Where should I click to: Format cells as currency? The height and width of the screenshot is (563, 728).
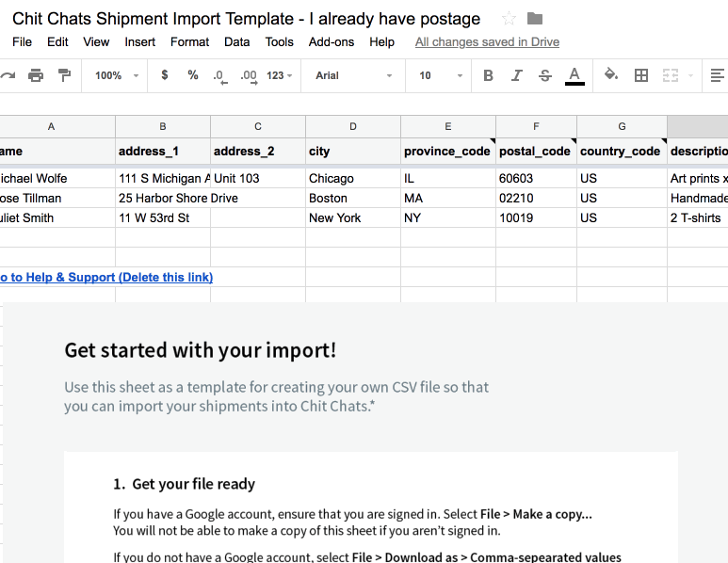coord(165,75)
